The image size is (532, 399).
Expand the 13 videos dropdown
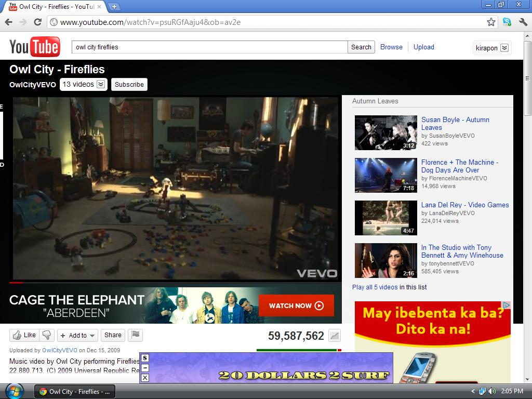click(x=84, y=85)
